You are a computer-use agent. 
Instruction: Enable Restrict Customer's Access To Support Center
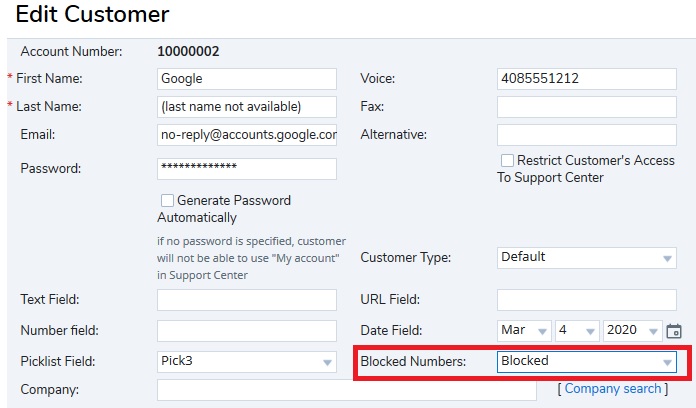pyautogui.click(x=507, y=160)
